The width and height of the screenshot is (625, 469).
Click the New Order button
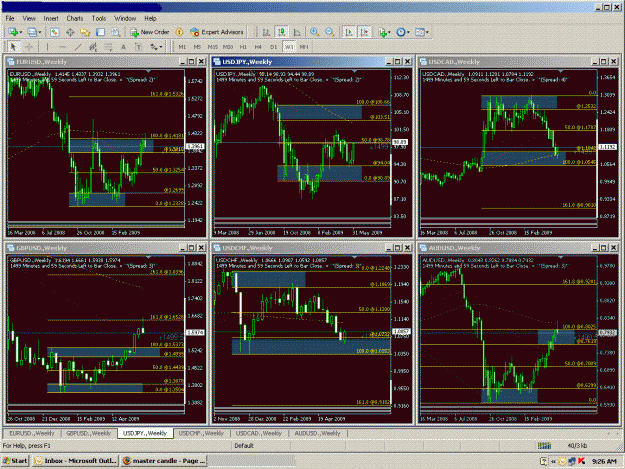click(x=149, y=32)
